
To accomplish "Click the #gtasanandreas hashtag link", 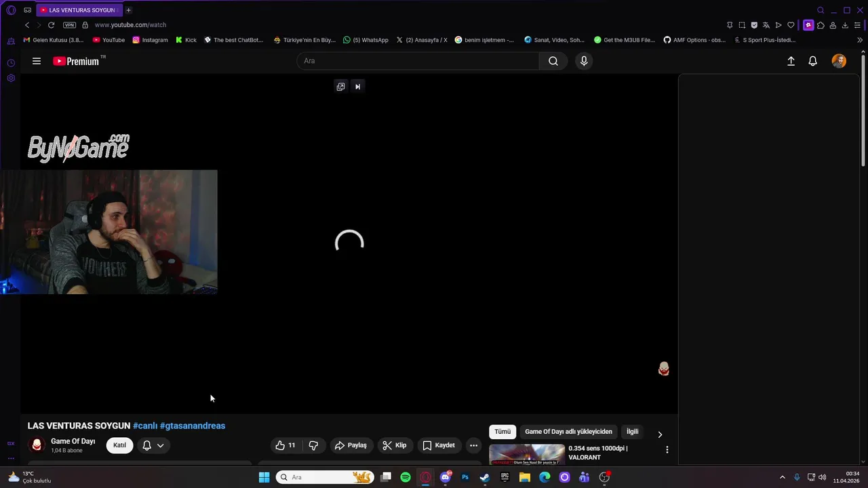I will click(193, 426).
